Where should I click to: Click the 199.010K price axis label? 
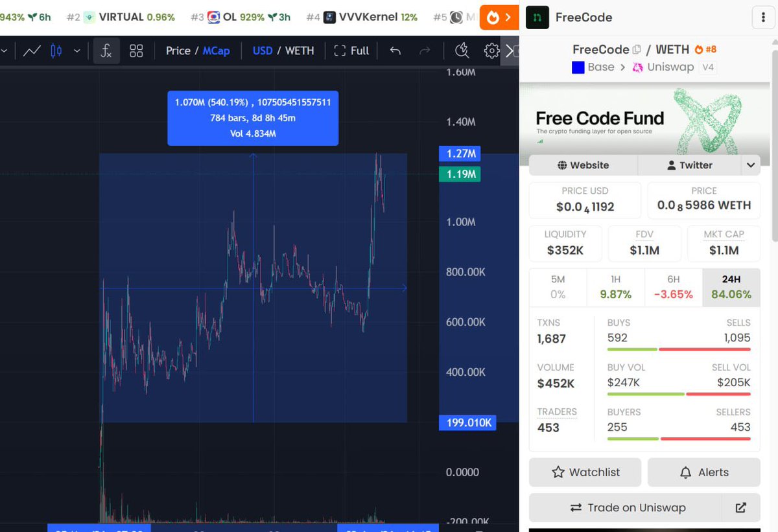467,423
